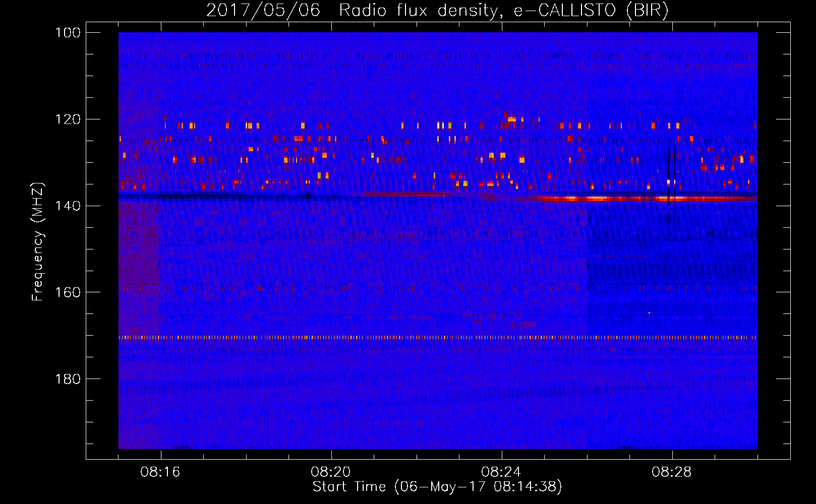Click the frequency tick label '100'

(68, 33)
